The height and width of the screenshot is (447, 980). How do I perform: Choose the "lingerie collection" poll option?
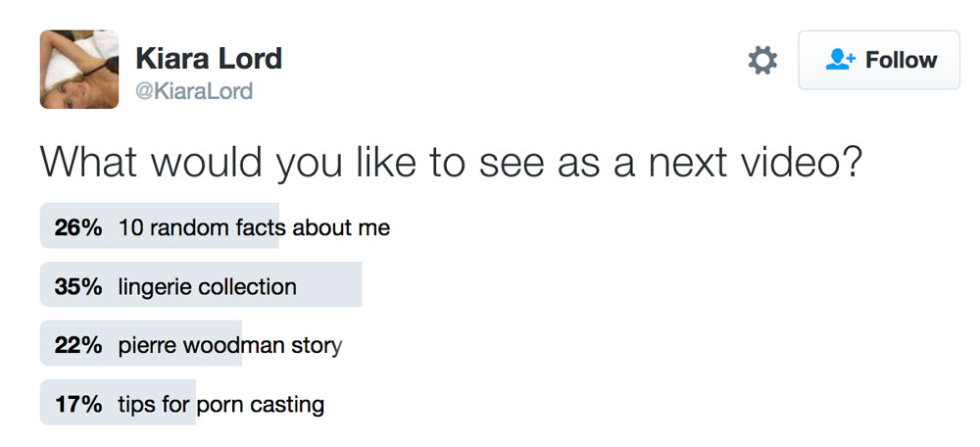tap(207, 287)
